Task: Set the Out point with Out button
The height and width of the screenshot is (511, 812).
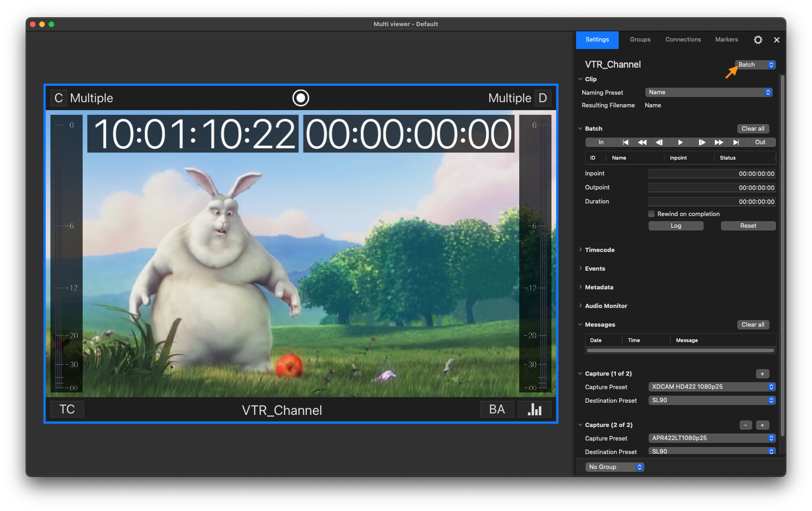Action: [760, 142]
